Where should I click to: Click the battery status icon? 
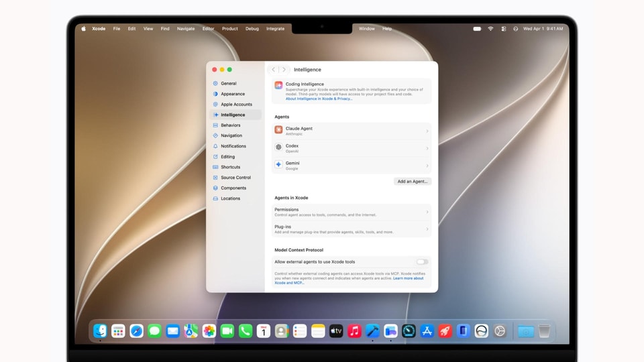point(477,29)
